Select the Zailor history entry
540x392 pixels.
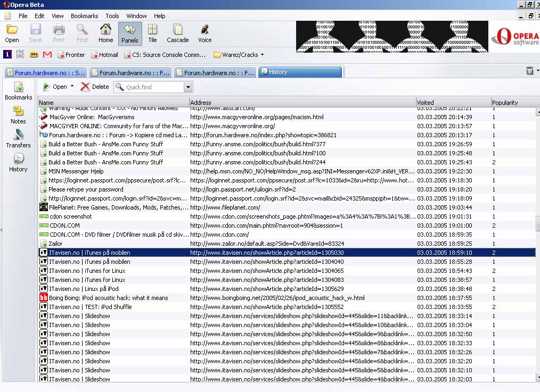coord(287,244)
